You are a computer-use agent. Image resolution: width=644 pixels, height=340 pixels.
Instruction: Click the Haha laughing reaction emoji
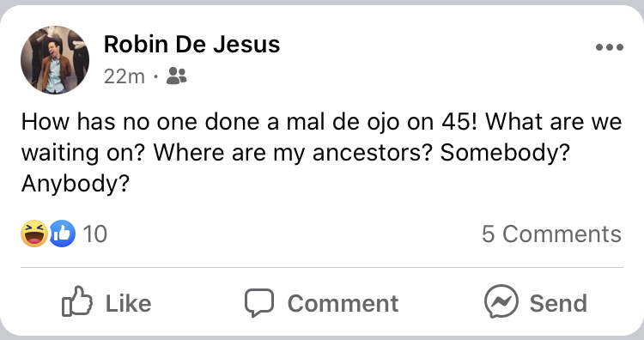(x=34, y=234)
